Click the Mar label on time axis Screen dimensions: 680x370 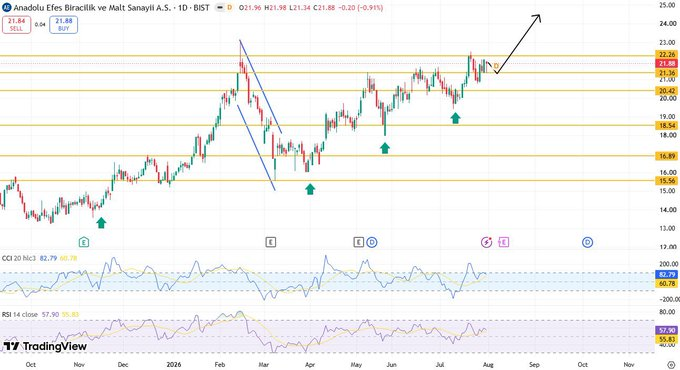(x=263, y=364)
